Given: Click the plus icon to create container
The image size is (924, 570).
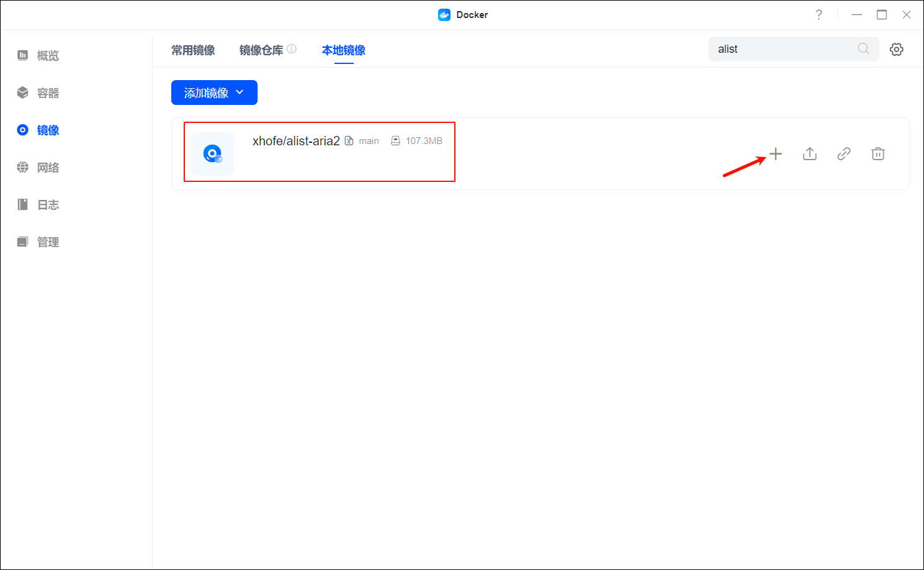Looking at the screenshot, I should [776, 154].
